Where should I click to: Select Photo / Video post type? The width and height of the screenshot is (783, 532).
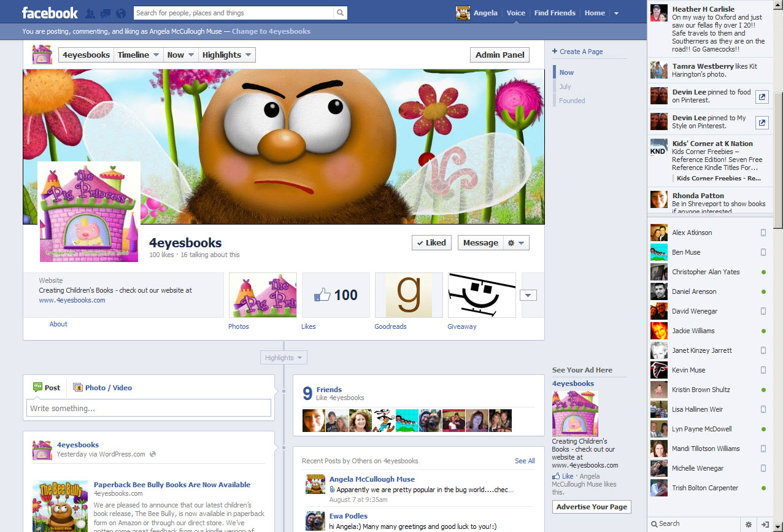pos(102,388)
